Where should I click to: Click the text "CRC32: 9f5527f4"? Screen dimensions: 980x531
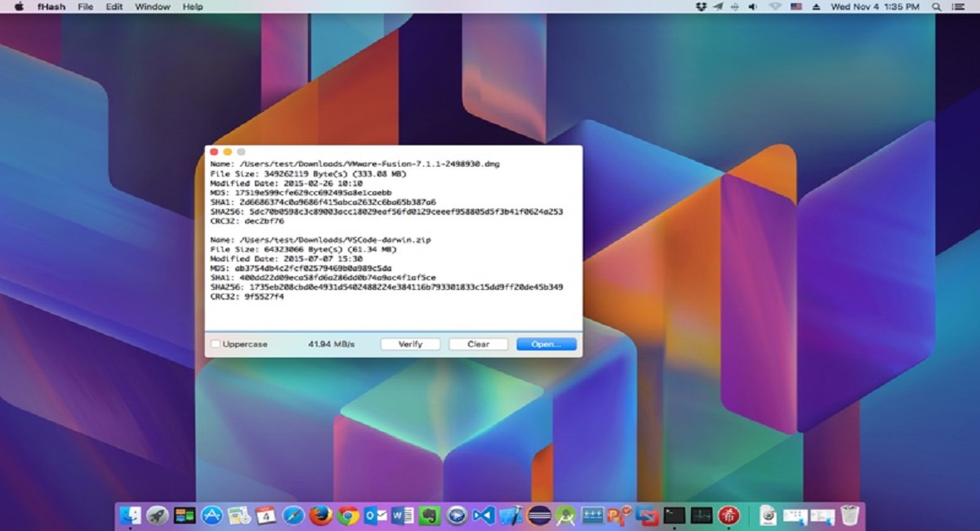pos(247,297)
